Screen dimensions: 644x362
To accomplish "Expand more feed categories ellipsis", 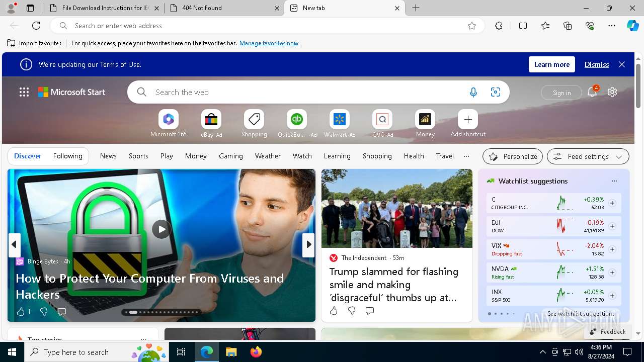I will tap(466, 156).
